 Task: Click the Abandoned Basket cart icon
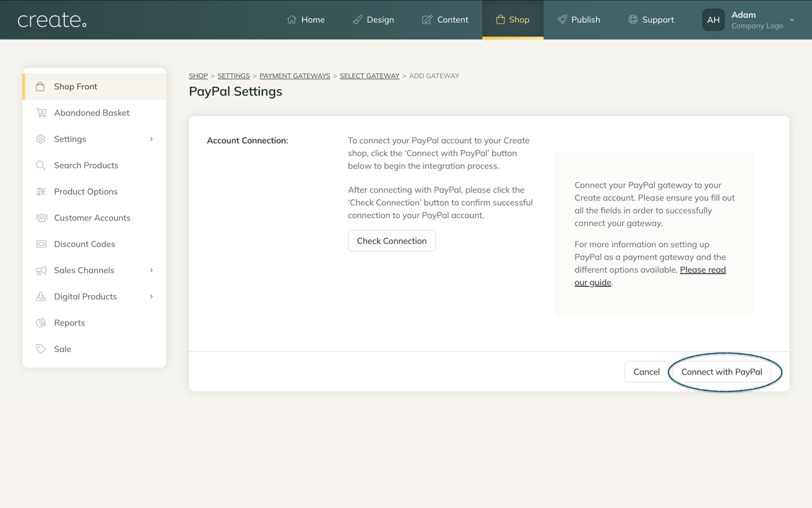pos(41,113)
